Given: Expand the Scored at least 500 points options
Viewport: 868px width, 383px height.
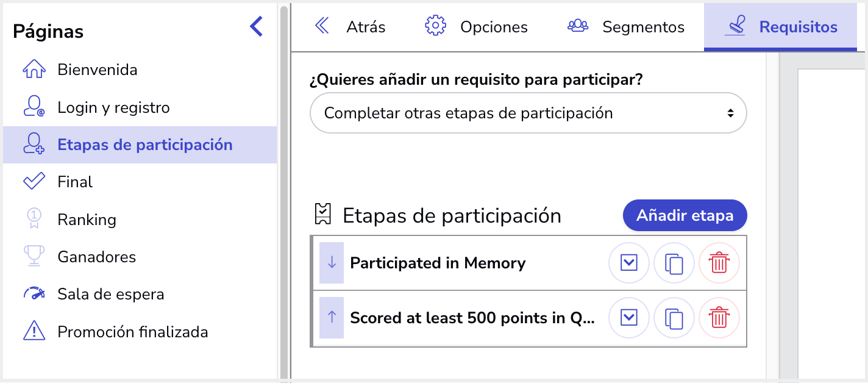Looking at the screenshot, I should tap(629, 318).
